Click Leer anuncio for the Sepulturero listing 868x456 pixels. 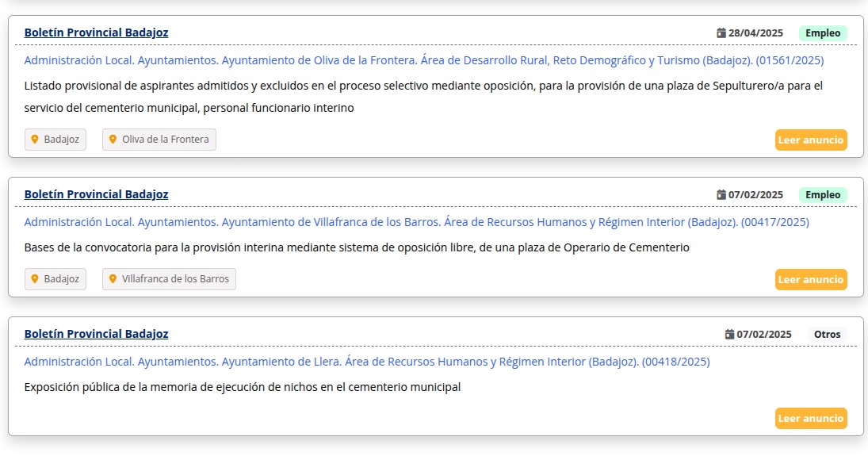click(811, 140)
